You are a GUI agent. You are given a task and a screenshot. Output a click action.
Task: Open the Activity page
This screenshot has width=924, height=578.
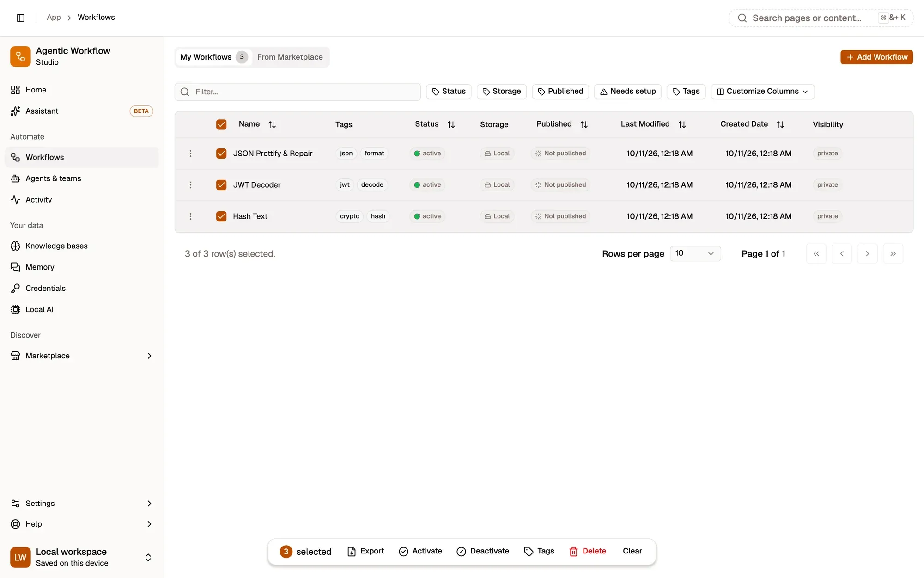[x=82, y=200]
